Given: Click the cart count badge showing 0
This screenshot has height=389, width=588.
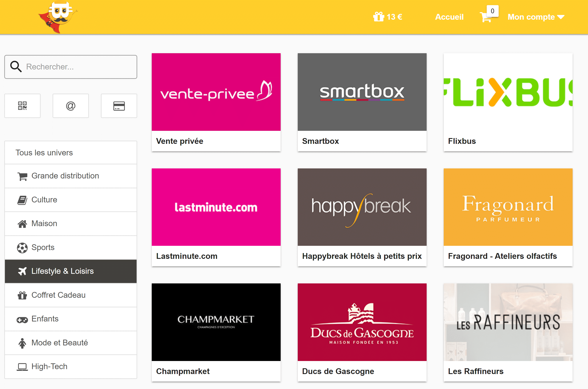Looking at the screenshot, I should tap(492, 11).
